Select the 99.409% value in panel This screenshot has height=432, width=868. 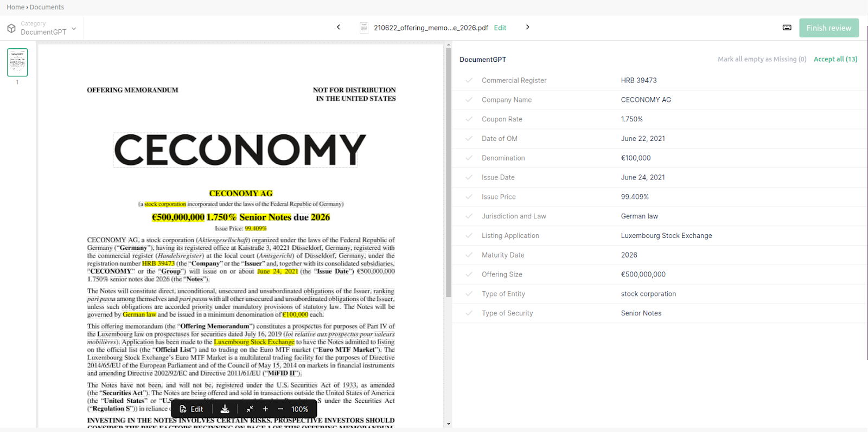coord(635,197)
